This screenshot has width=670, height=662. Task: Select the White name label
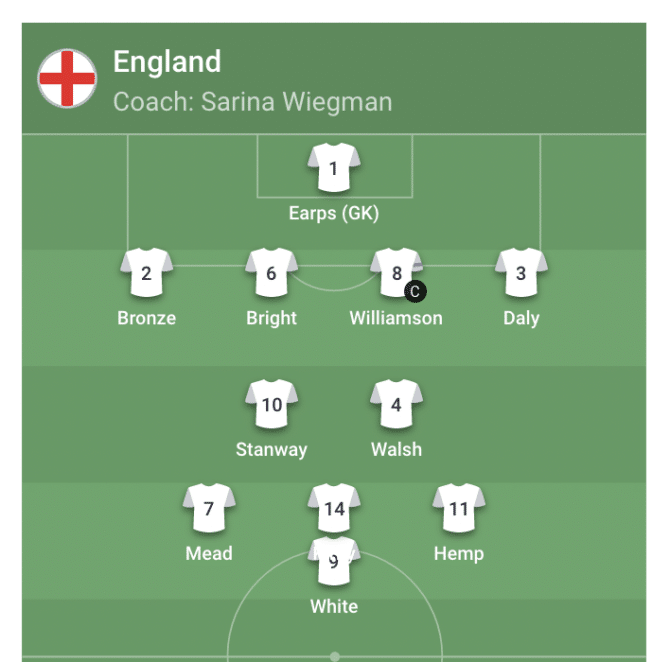[334, 607]
